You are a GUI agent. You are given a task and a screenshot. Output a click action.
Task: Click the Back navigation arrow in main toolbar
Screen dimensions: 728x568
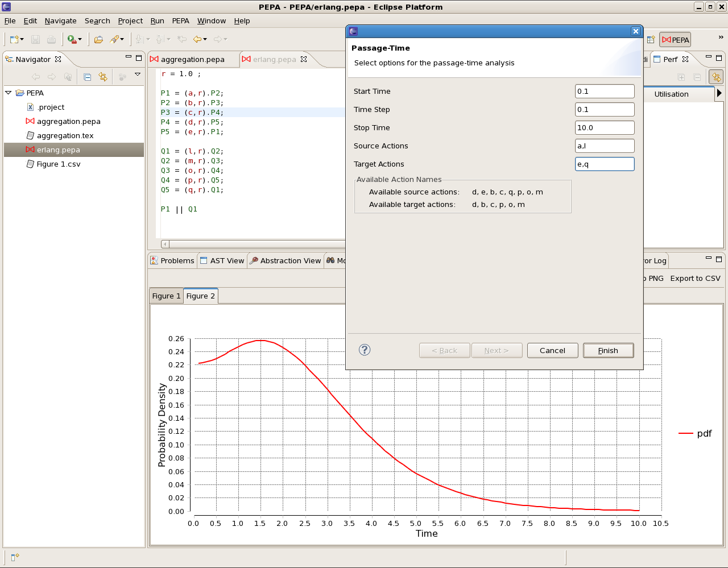point(197,39)
